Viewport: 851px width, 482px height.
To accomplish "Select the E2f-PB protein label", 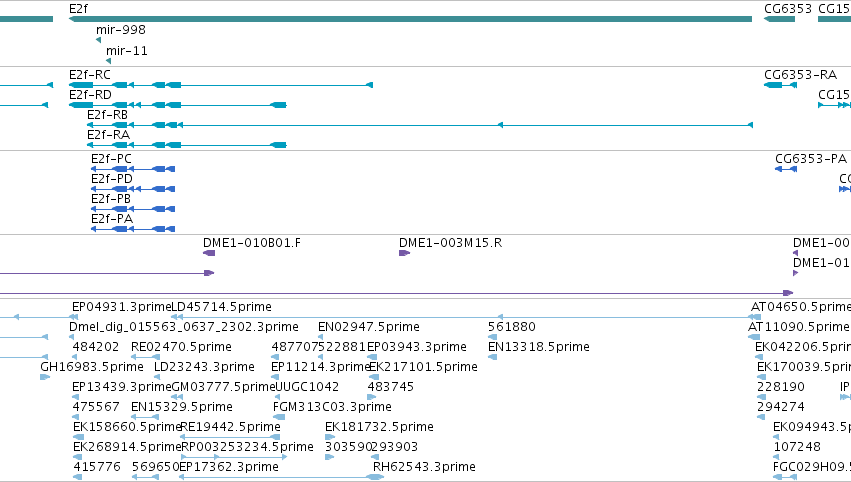I will tap(111, 199).
